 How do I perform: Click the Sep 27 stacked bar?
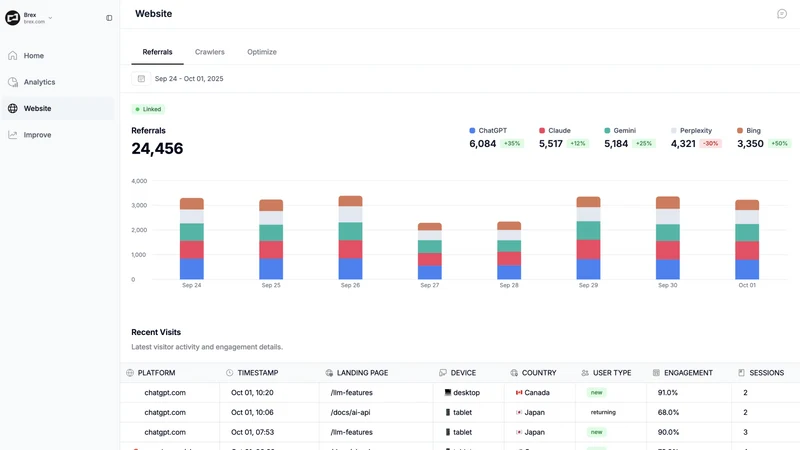[x=430, y=251]
